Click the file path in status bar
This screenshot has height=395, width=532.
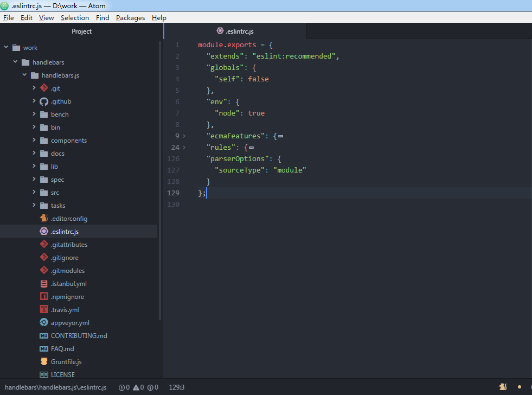(x=56, y=387)
